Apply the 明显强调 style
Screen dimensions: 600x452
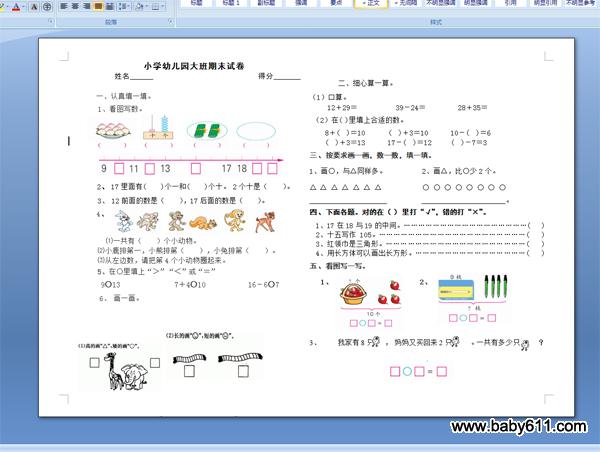click(x=476, y=3)
